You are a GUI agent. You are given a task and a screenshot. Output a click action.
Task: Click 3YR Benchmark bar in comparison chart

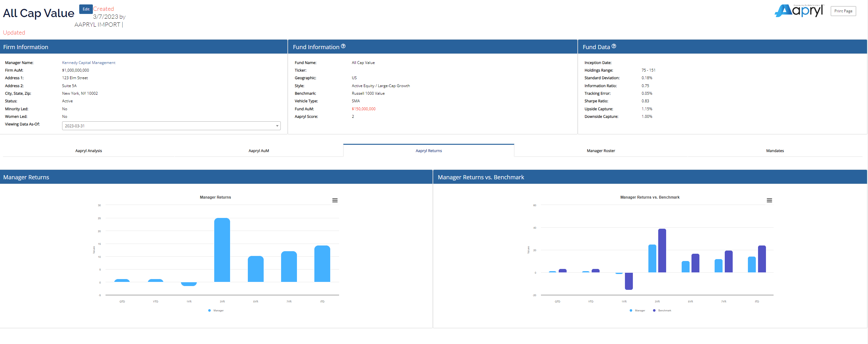662,251
